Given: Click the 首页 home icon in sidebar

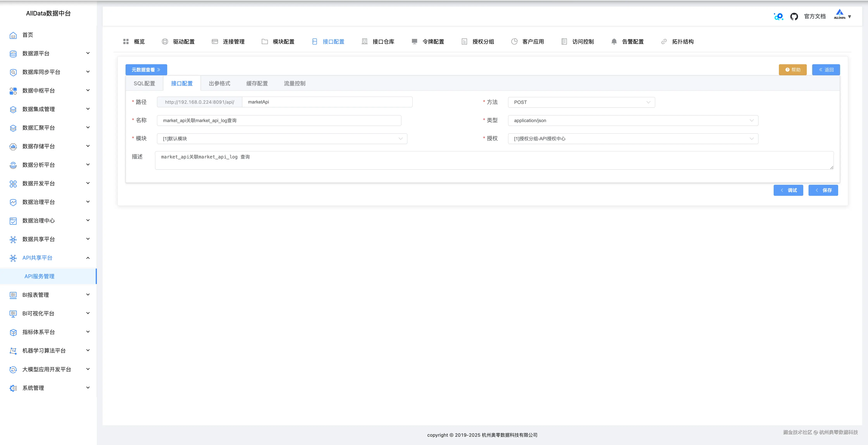Looking at the screenshot, I should click(x=13, y=35).
